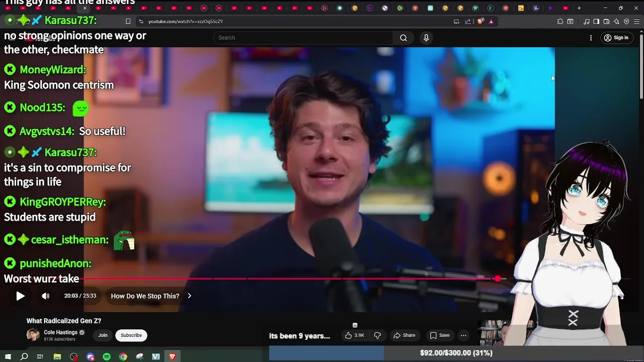The width and height of the screenshot is (644, 362).
Task: Like the video with thumbs up
Action: [354, 335]
